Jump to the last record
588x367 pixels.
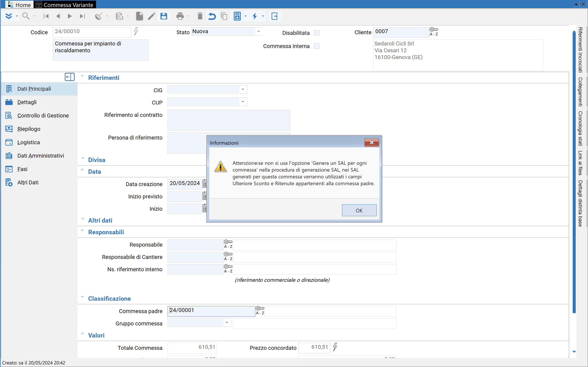[82, 16]
